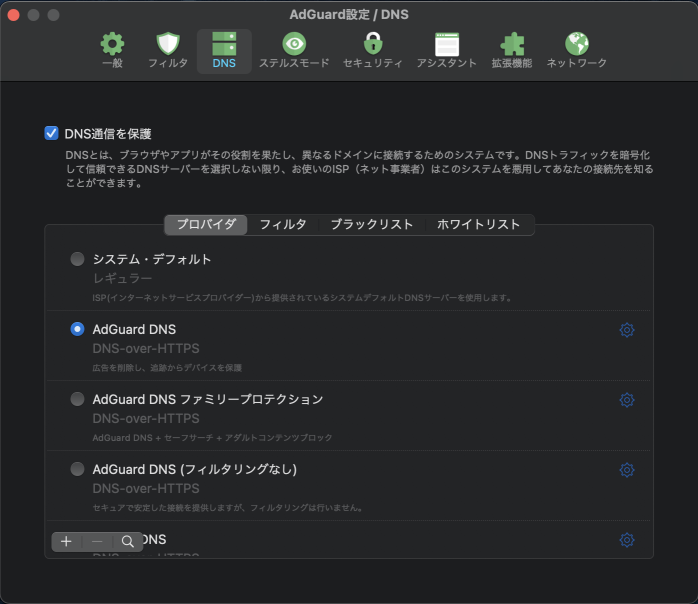Click DNS-over-HTTPS under AdGuard DNS ファミリープロテクション
Image resolution: width=698 pixels, height=604 pixels.
click(146, 418)
